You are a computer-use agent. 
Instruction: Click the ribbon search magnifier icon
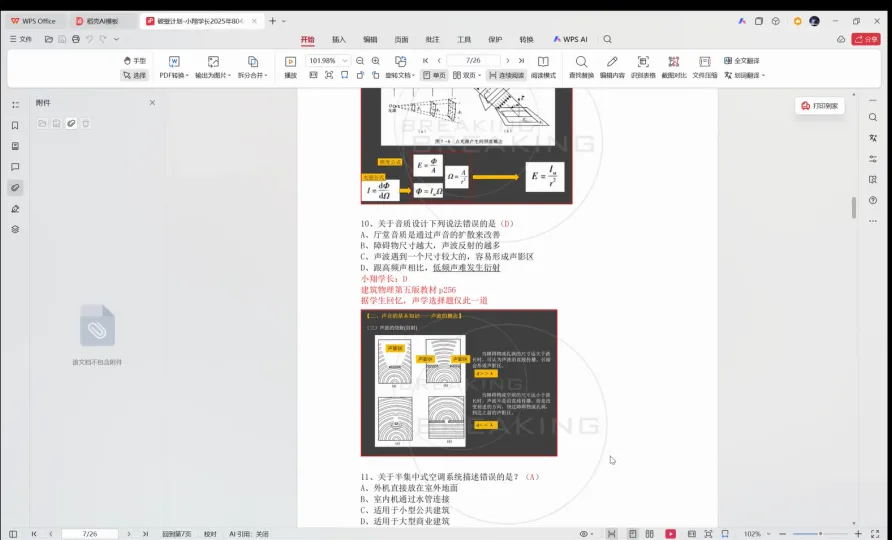pos(608,39)
